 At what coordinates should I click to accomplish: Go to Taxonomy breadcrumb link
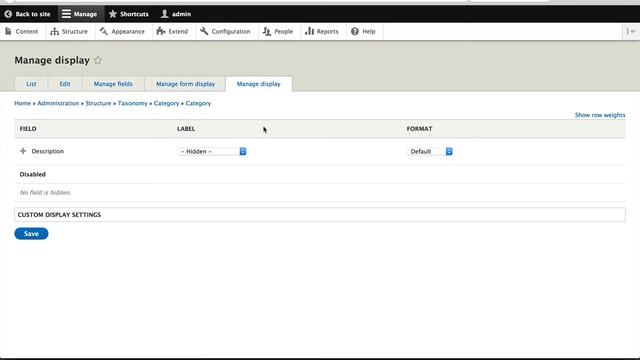coord(132,103)
